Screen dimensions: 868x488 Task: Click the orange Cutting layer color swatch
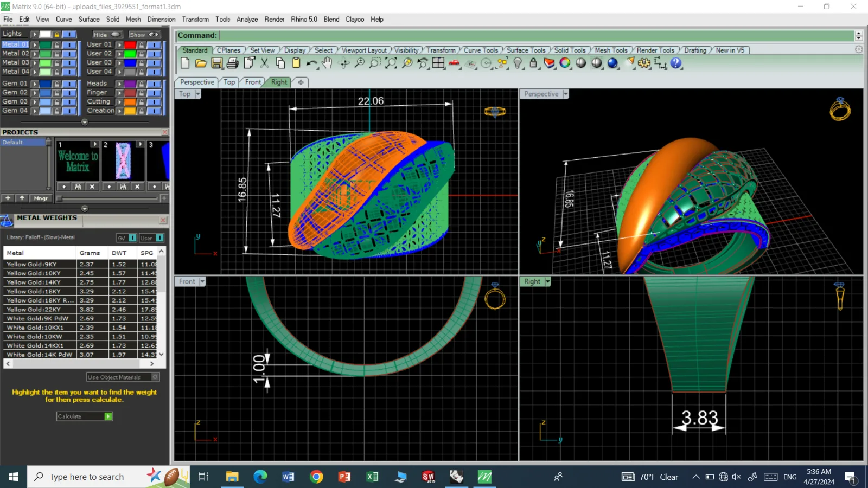point(130,102)
